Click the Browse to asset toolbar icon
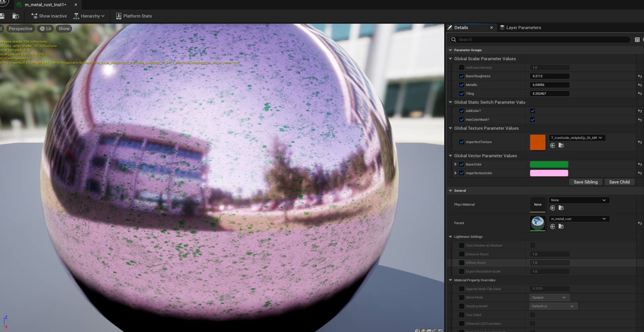This screenshot has height=332, width=644. point(15,16)
